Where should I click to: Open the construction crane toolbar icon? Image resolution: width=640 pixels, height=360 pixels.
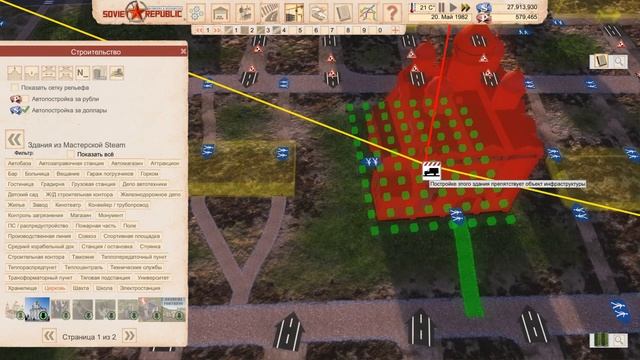(294, 13)
